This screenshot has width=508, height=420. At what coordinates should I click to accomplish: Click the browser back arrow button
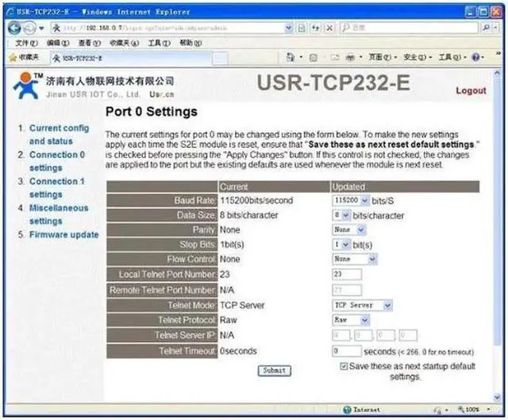pyautogui.click(x=11, y=28)
